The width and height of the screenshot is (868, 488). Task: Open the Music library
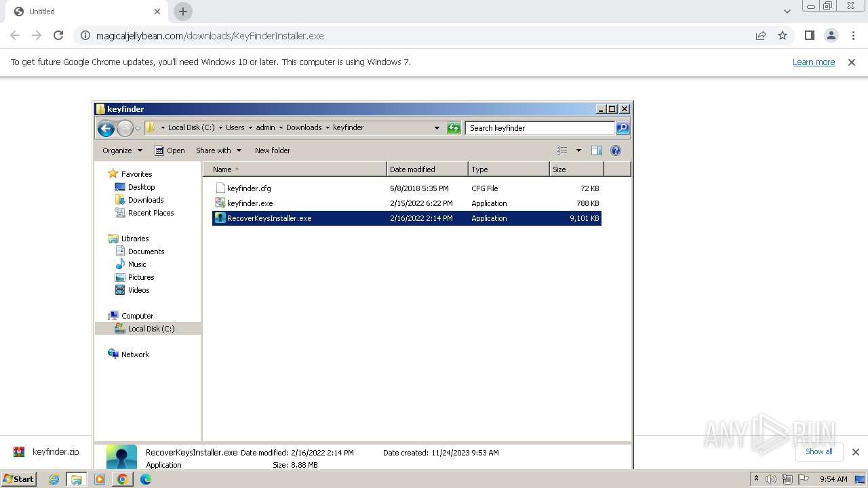pyautogui.click(x=137, y=264)
